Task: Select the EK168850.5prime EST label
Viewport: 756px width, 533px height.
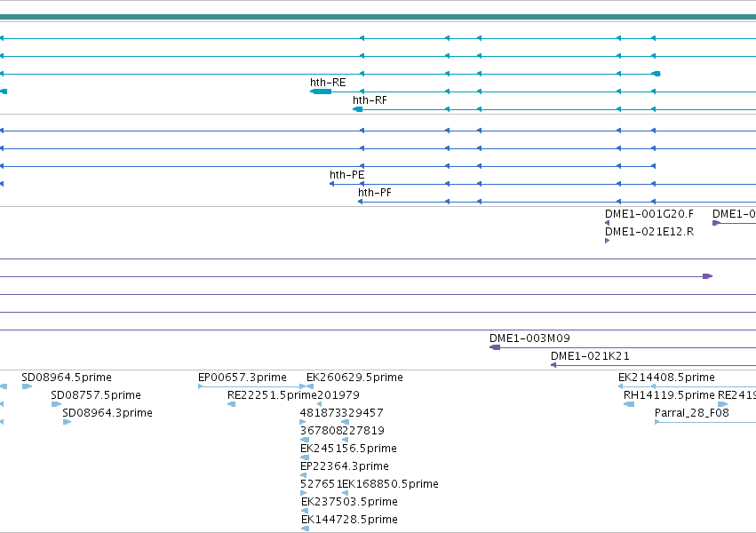Action: point(390,484)
